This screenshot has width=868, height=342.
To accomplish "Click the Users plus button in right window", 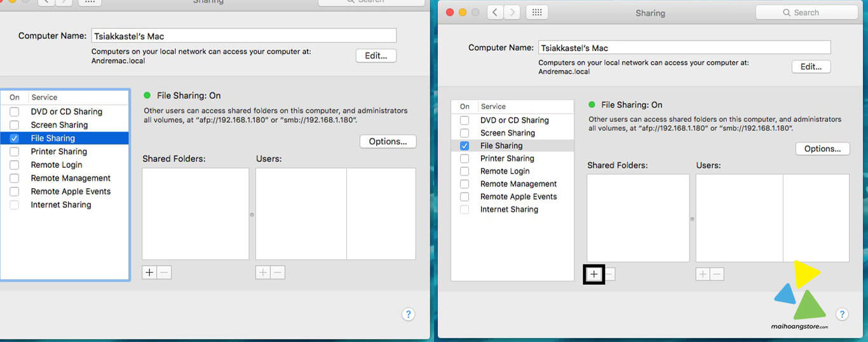I will [703, 274].
